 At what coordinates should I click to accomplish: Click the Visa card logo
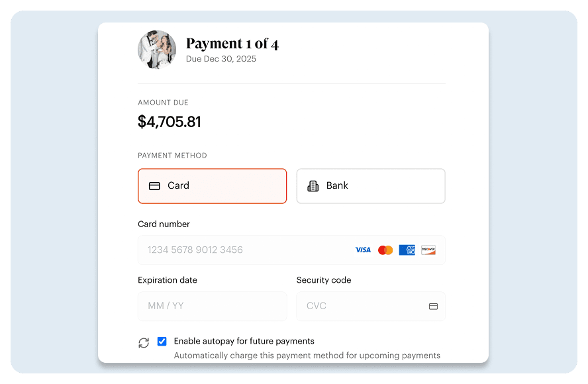(x=363, y=250)
